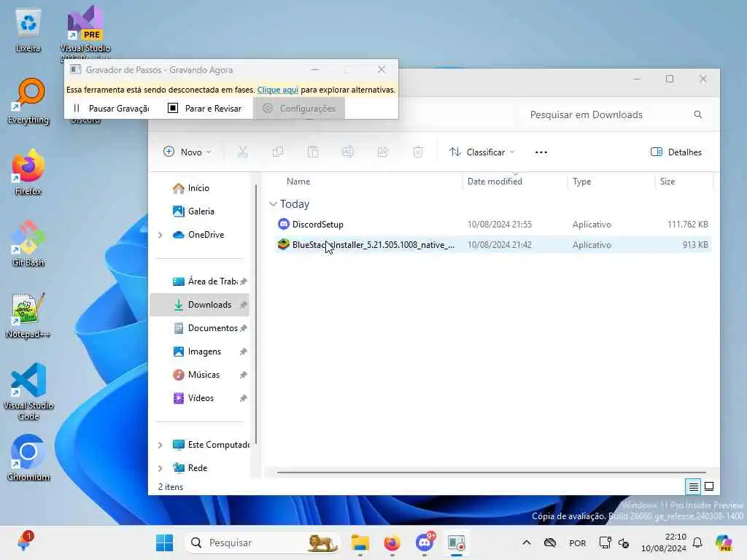The width and height of the screenshot is (747, 560).
Task: Go to Início in navigation pane
Action: 191,188
